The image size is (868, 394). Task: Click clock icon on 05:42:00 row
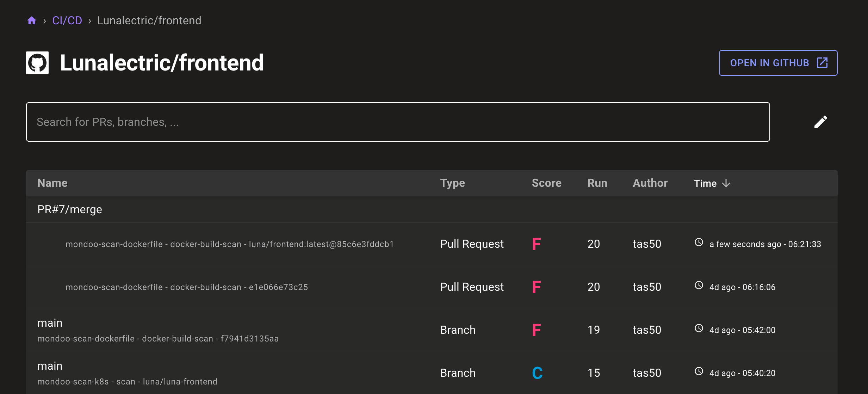(x=699, y=328)
